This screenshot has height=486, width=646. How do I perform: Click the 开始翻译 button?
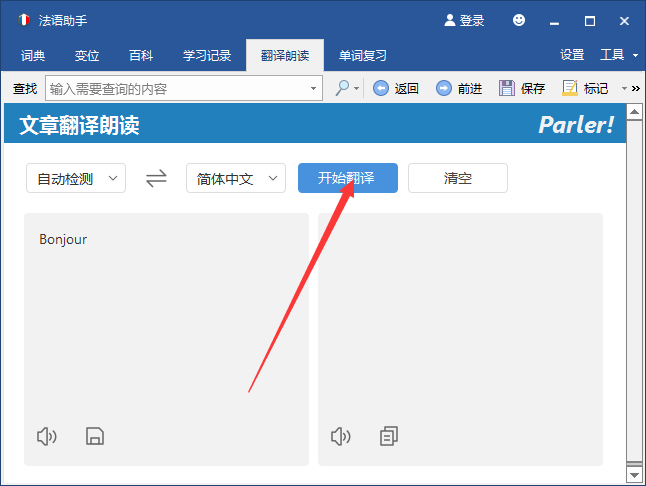348,178
